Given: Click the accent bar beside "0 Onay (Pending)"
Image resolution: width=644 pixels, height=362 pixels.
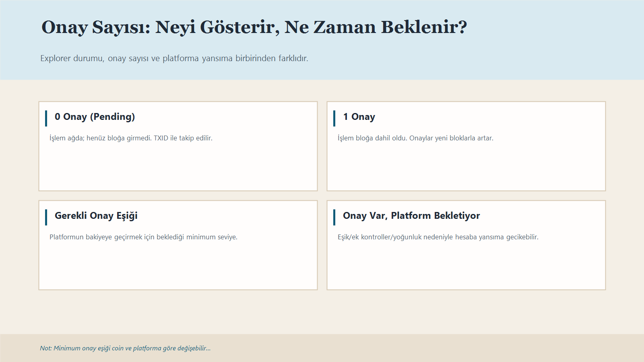Looking at the screenshot, I should (x=47, y=117).
